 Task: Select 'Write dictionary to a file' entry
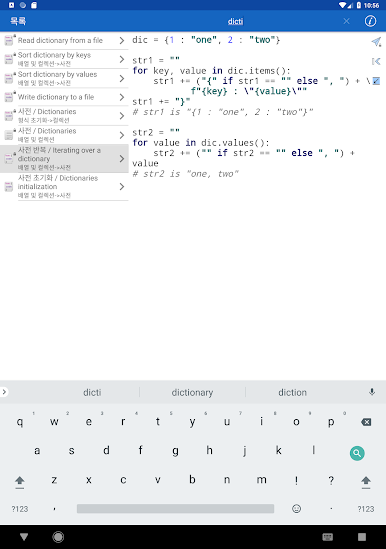pos(64,97)
